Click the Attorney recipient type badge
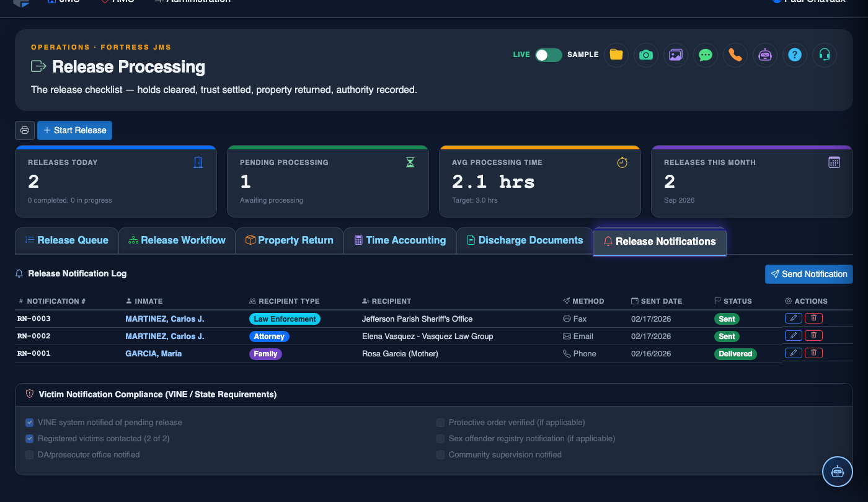The height and width of the screenshot is (502, 868). coord(269,337)
